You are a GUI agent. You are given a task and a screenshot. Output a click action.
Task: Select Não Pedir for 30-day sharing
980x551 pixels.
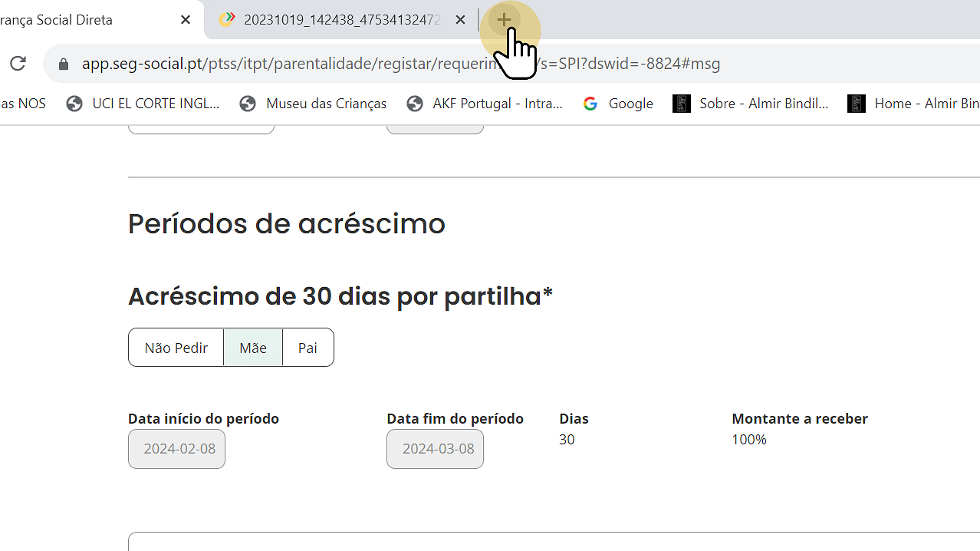point(176,348)
